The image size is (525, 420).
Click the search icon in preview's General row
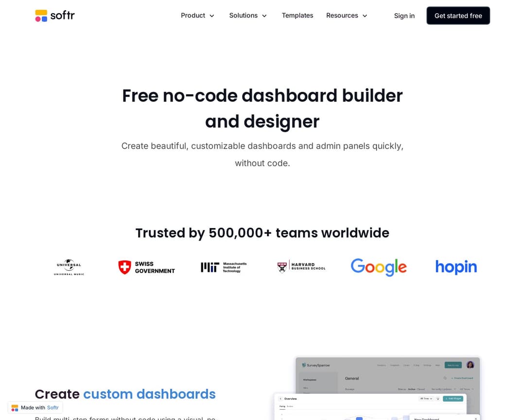pyautogui.click(x=445, y=378)
